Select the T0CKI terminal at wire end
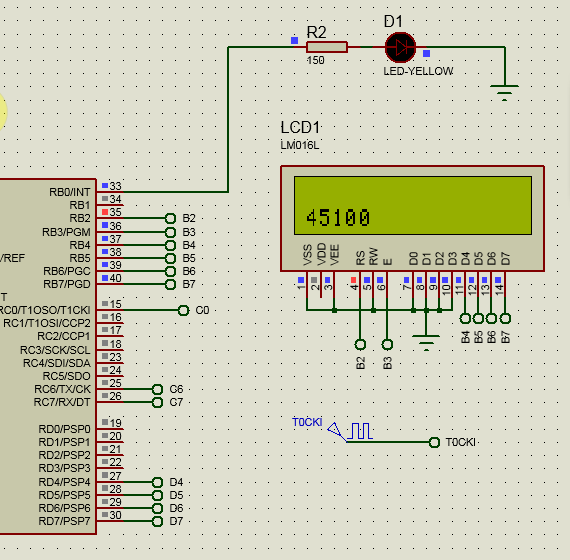The width and height of the screenshot is (570, 560). point(434,442)
